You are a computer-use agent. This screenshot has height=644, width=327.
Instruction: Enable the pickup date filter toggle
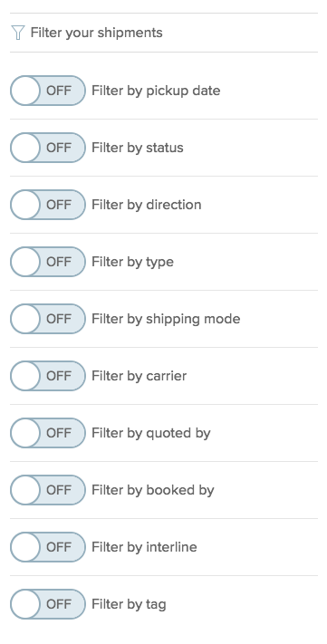click(48, 91)
